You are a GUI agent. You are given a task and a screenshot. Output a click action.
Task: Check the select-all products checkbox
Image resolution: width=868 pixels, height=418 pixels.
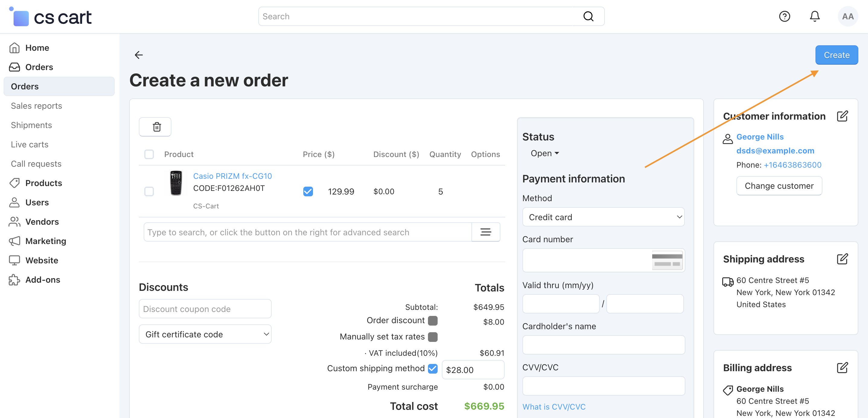coord(149,154)
